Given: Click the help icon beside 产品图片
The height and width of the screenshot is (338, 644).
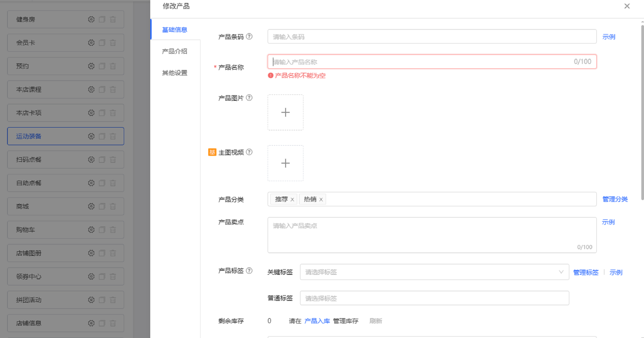Looking at the screenshot, I should click(249, 98).
